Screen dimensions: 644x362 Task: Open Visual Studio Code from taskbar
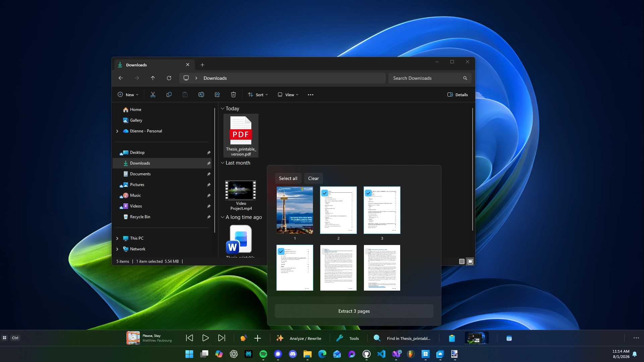point(381,354)
